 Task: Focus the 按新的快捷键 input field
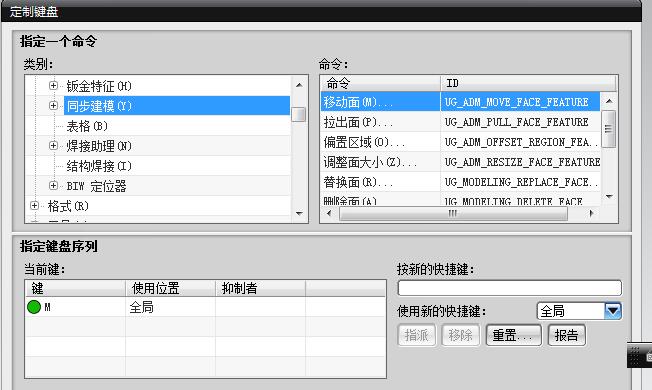510,288
